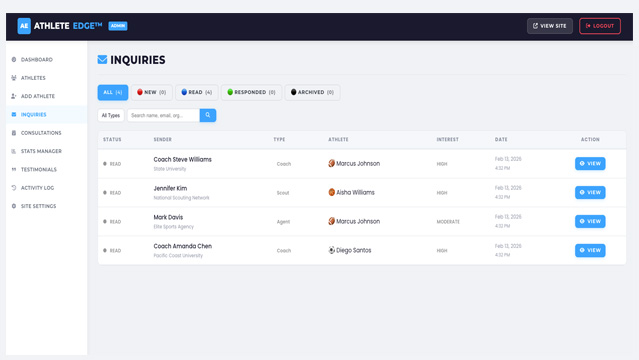Log out with the Logout button

[x=599, y=26]
